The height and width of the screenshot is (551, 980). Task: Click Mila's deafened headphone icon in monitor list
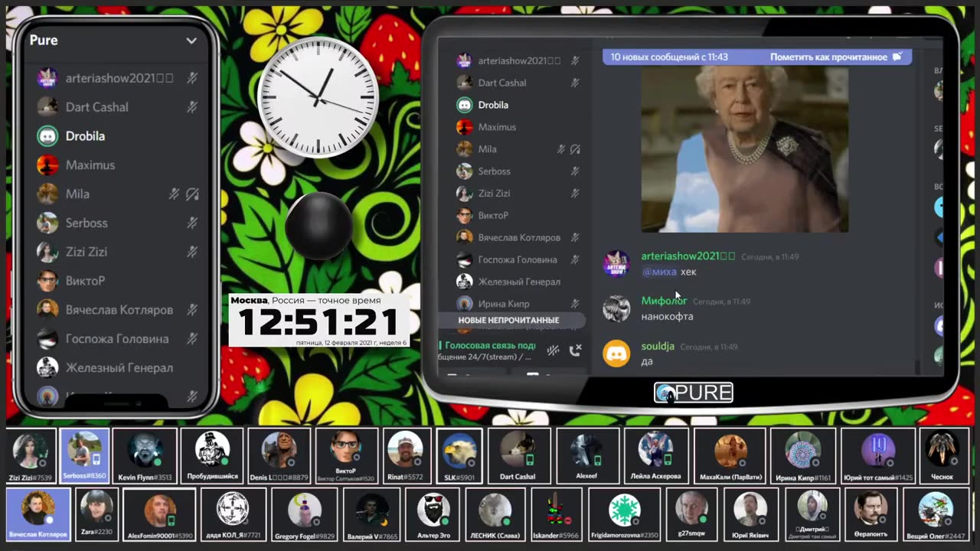pyautogui.click(x=575, y=149)
